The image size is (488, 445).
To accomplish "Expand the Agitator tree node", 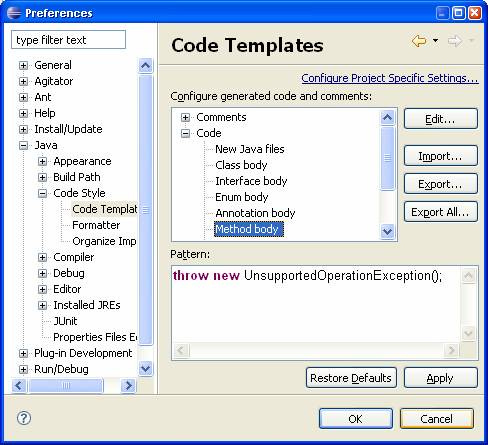I will pos(23,81).
